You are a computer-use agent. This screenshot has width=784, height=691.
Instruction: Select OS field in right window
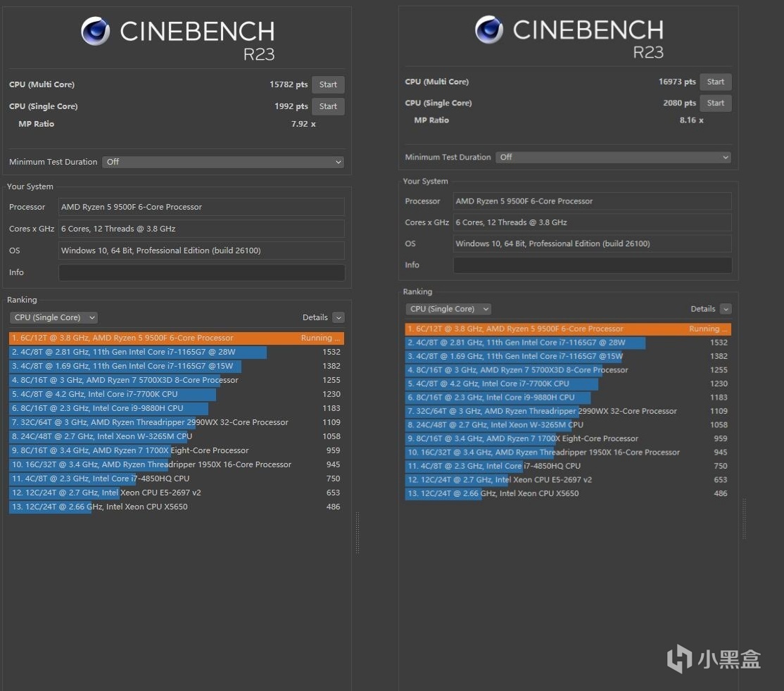point(593,243)
